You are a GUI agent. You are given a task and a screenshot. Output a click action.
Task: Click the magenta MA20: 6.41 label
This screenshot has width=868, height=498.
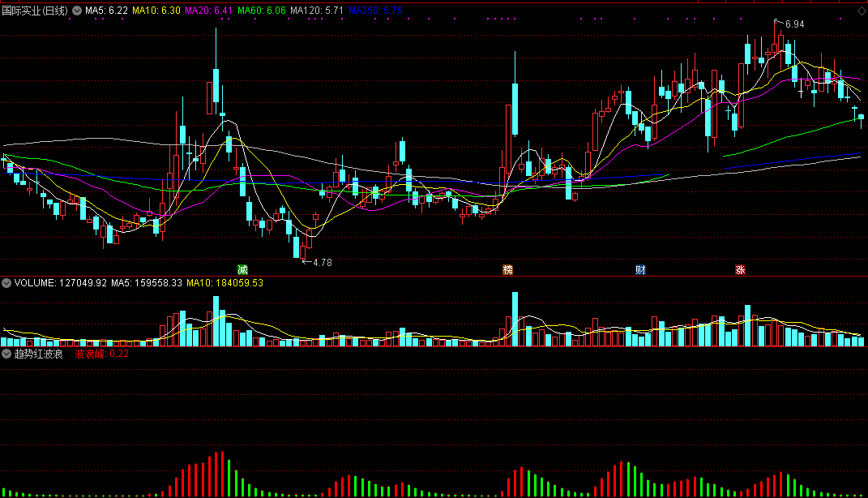coord(209,11)
